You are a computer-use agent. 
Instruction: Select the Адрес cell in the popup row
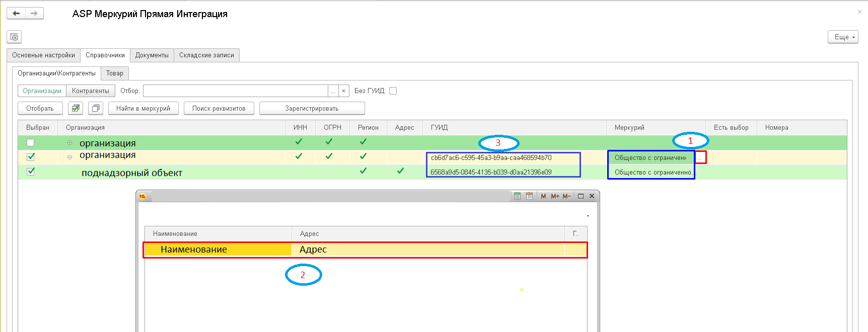[428, 250]
